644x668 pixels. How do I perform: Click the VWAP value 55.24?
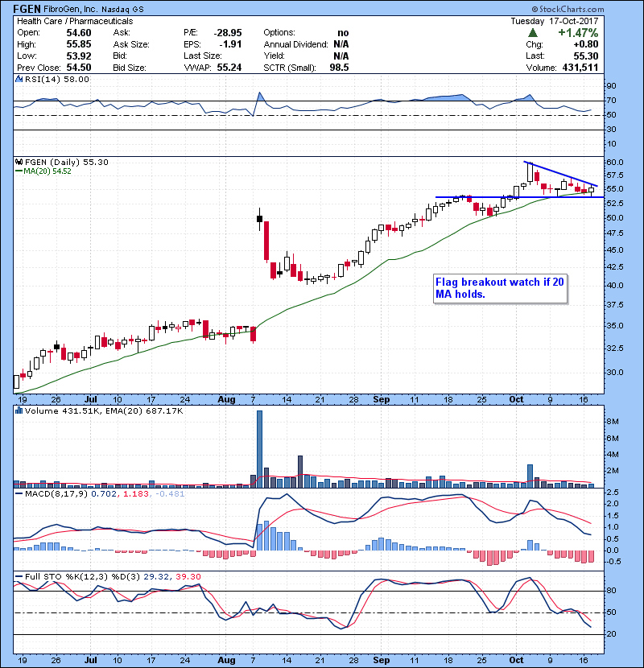click(229, 68)
